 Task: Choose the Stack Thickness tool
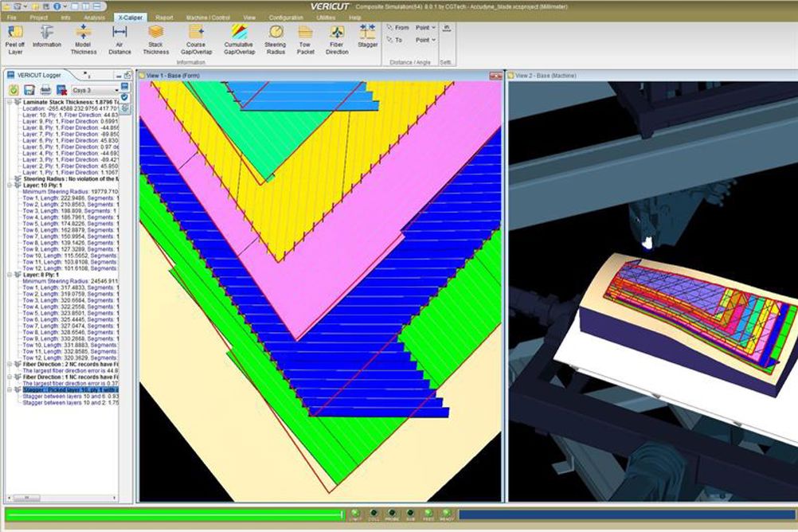[x=156, y=40]
